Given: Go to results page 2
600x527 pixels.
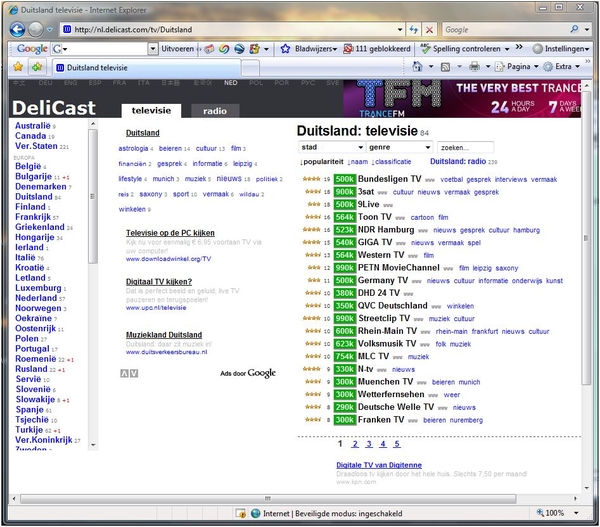Looking at the screenshot, I should (355, 444).
